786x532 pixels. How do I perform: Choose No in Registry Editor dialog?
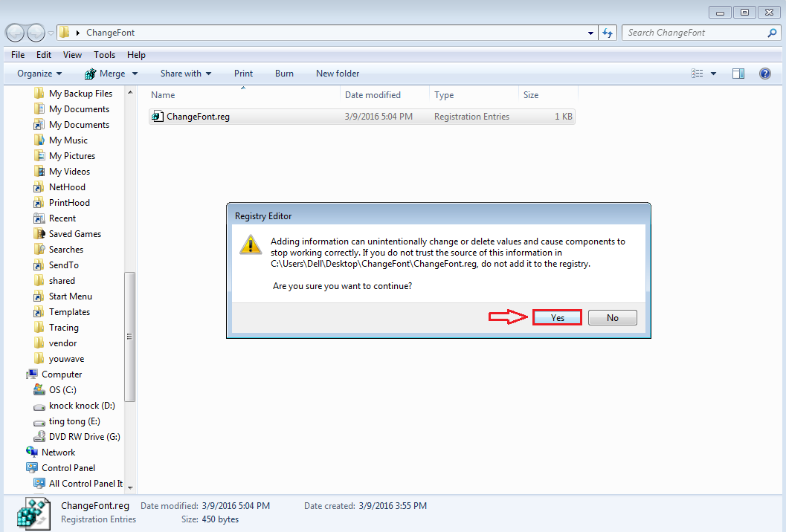pyautogui.click(x=612, y=317)
